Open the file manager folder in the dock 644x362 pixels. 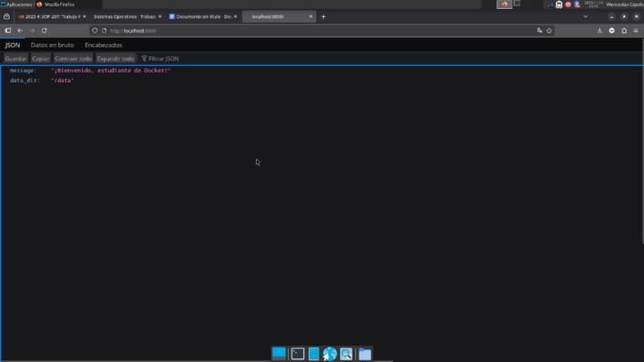coord(365,354)
